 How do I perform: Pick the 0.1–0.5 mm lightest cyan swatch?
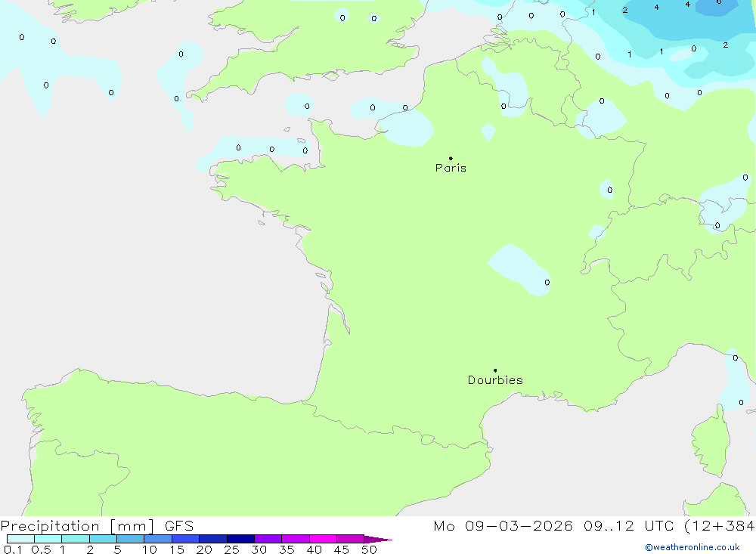(20, 539)
